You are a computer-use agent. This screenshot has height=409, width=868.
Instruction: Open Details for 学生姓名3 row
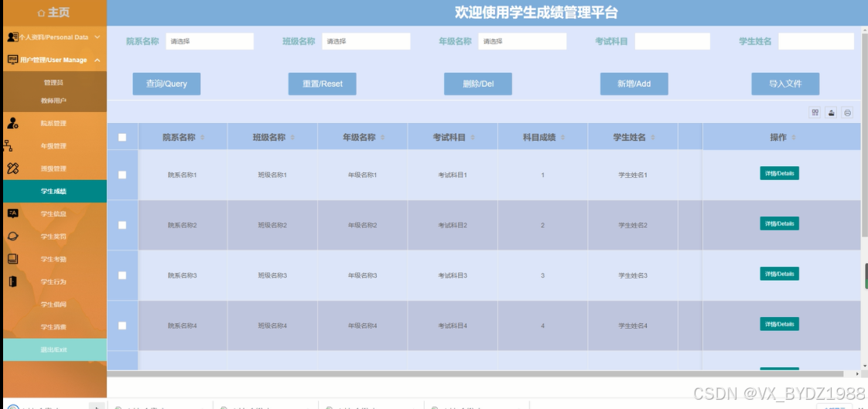[779, 274]
